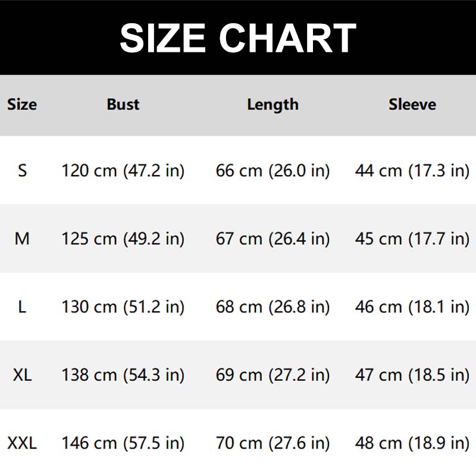Click the 68 cm length value
This screenshot has width=476, height=476.
[273, 307]
